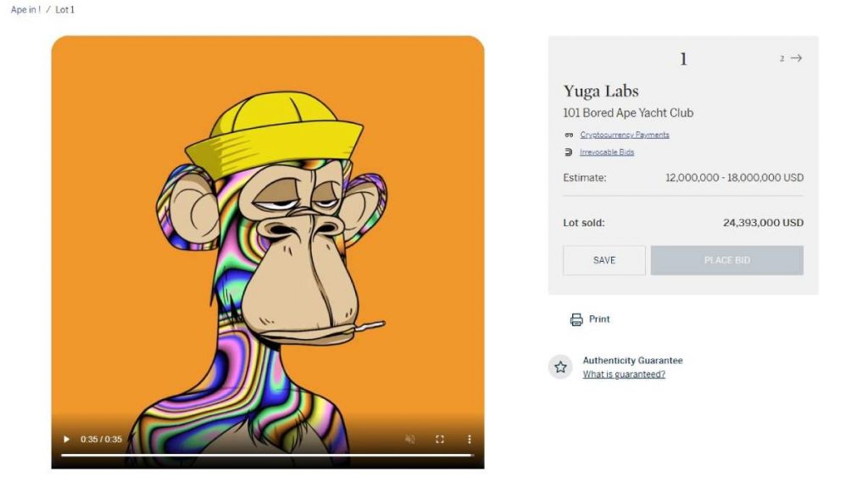Click the Lot 1 breadcrumb
The image size is (868, 488).
64,10
